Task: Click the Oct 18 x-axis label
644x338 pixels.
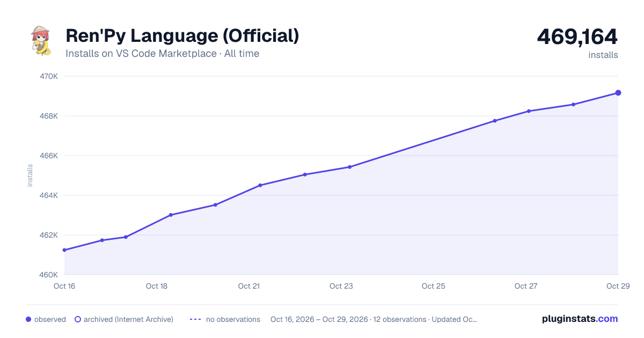Action: [x=157, y=286]
